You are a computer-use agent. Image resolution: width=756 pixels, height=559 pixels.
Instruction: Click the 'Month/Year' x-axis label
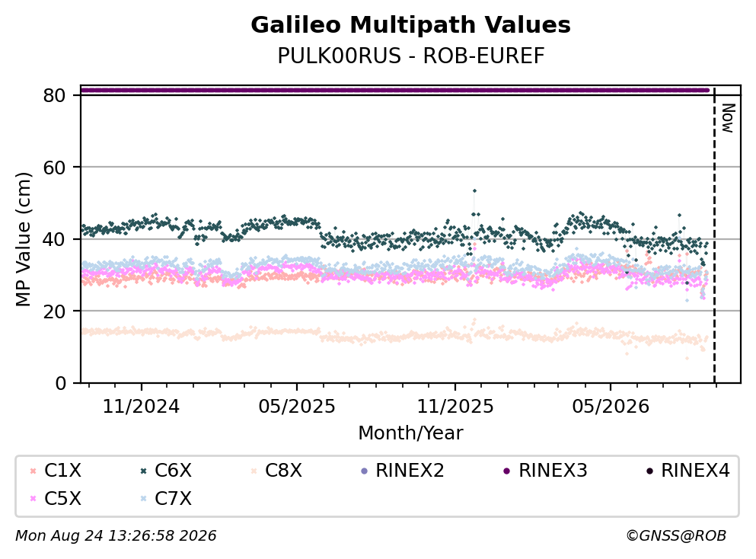[411, 433]
